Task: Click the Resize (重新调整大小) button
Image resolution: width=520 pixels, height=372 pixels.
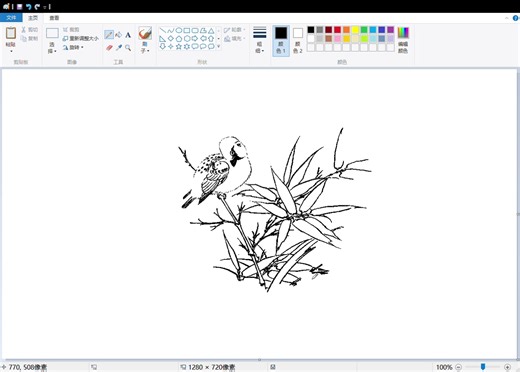Action: [x=81, y=39]
